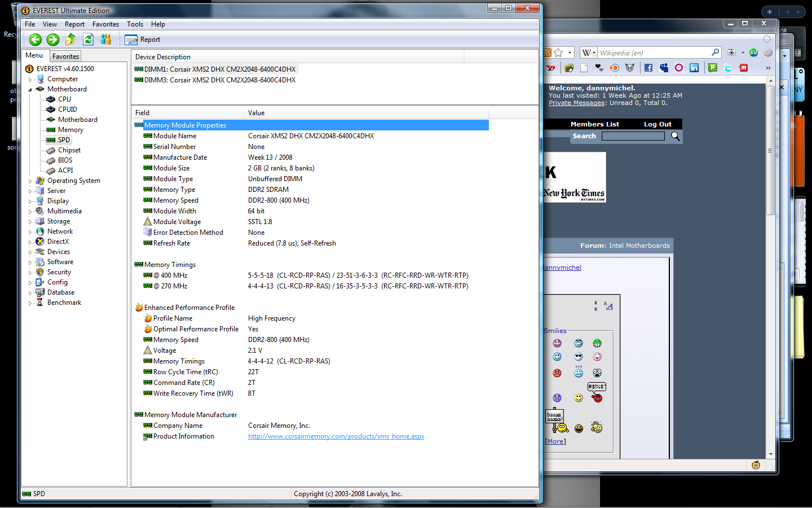Open the dannymichel profile link
812x508 pixels.
[x=562, y=268]
